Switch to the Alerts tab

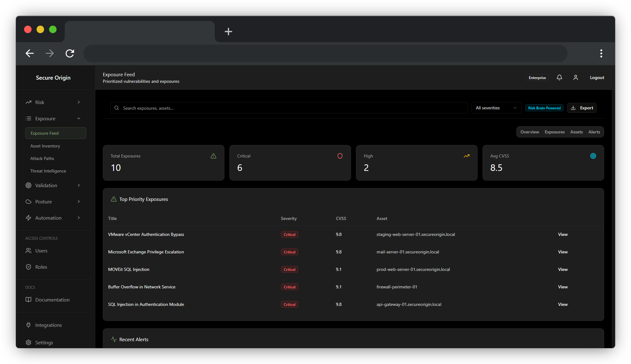(594, 132)
